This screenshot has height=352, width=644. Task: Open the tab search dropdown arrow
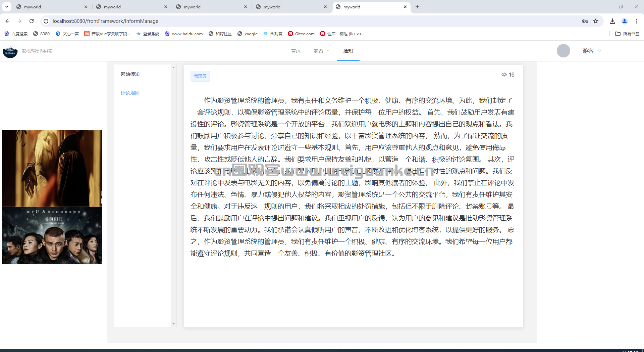7,7
